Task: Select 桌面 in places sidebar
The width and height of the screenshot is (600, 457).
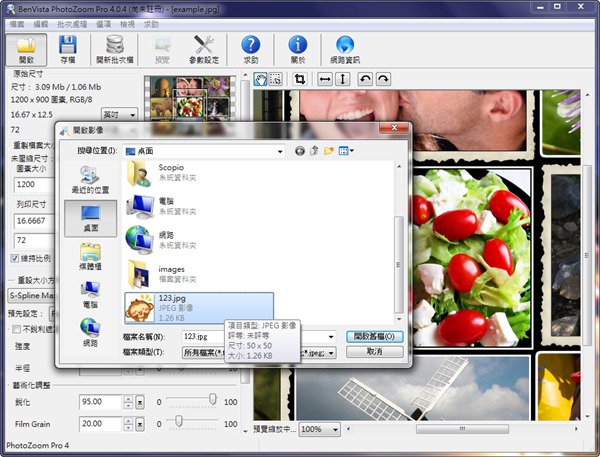Action: coord(91,219)
